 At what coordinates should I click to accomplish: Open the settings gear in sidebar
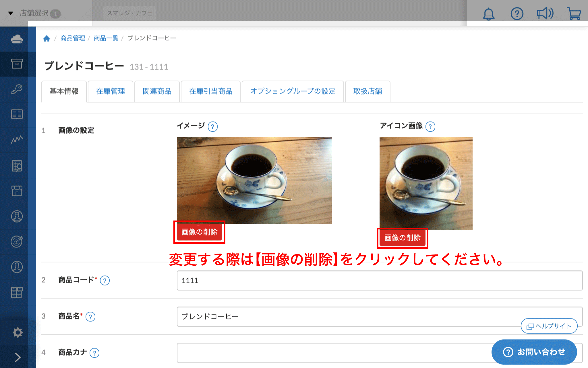pyautogui.click(x=18, y=332)
